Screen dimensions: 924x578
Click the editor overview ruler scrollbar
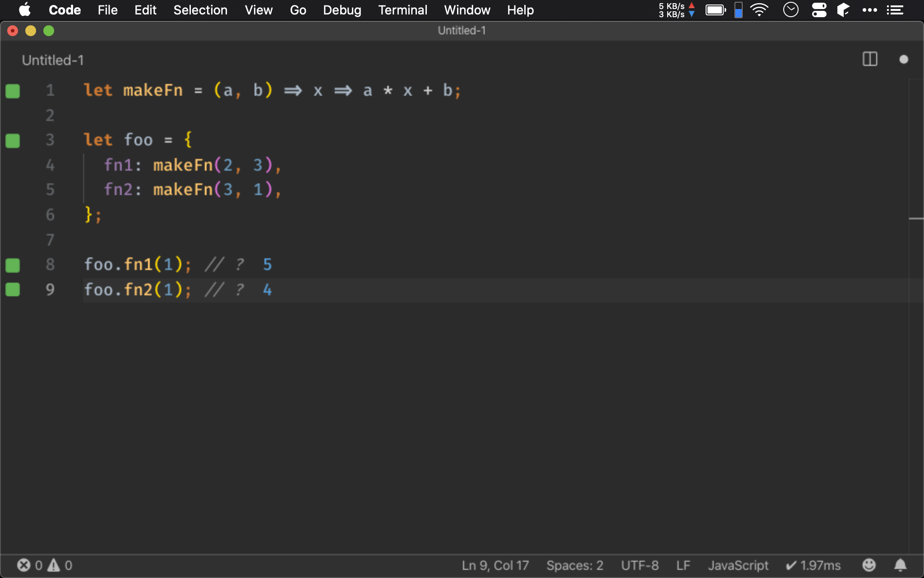coord(915,219)
